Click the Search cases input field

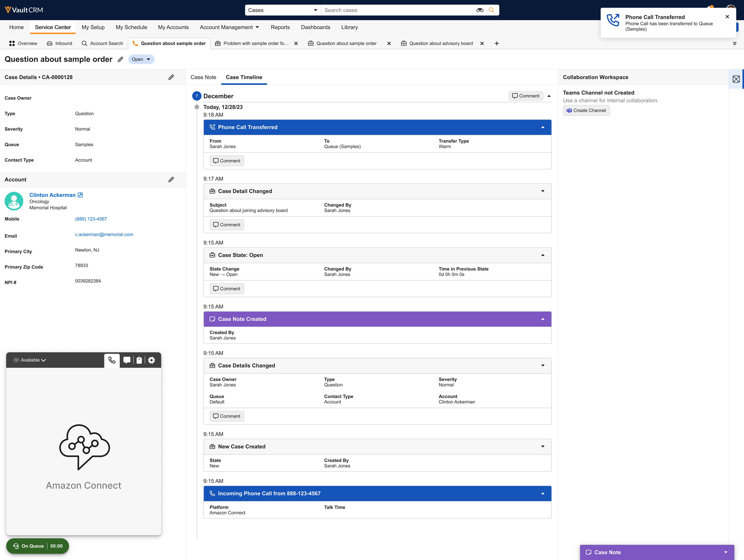[x=397, y=10]
